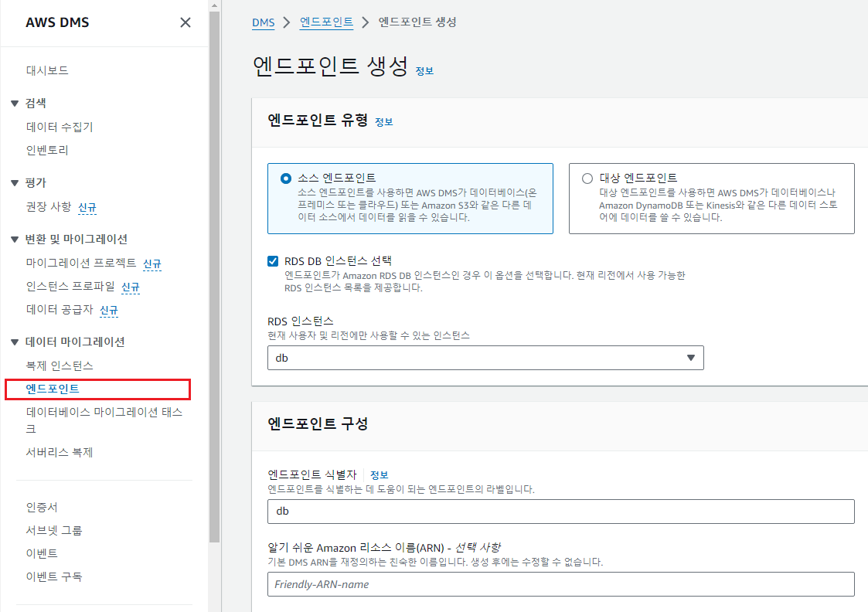Click the scrollbar up arrow

pyautogui.click(x=215, y=5)
